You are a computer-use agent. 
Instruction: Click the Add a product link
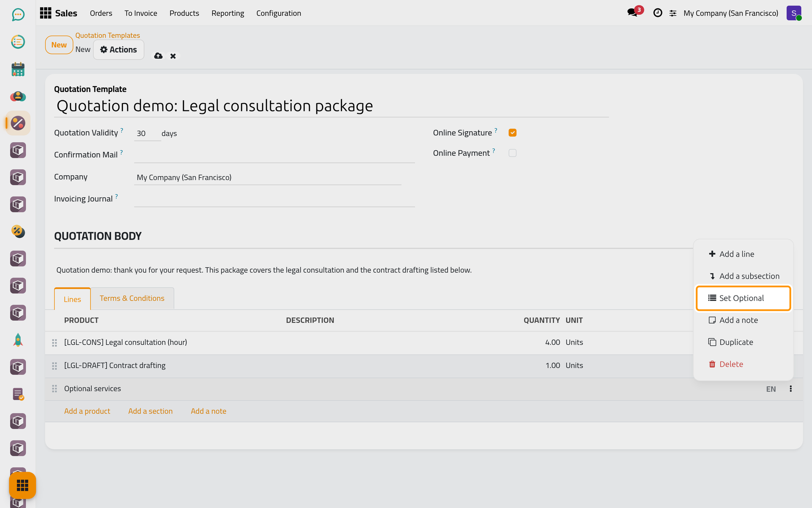click(87, 411)
